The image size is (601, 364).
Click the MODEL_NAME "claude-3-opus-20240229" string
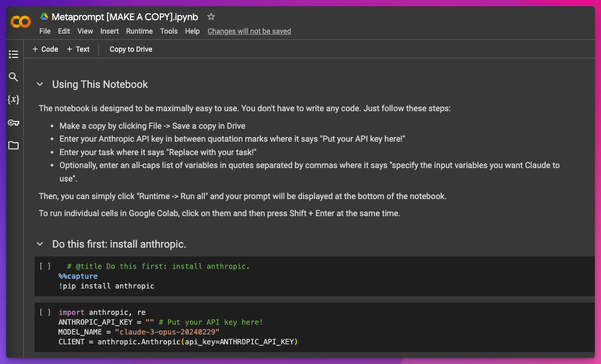tap(167, 332)
